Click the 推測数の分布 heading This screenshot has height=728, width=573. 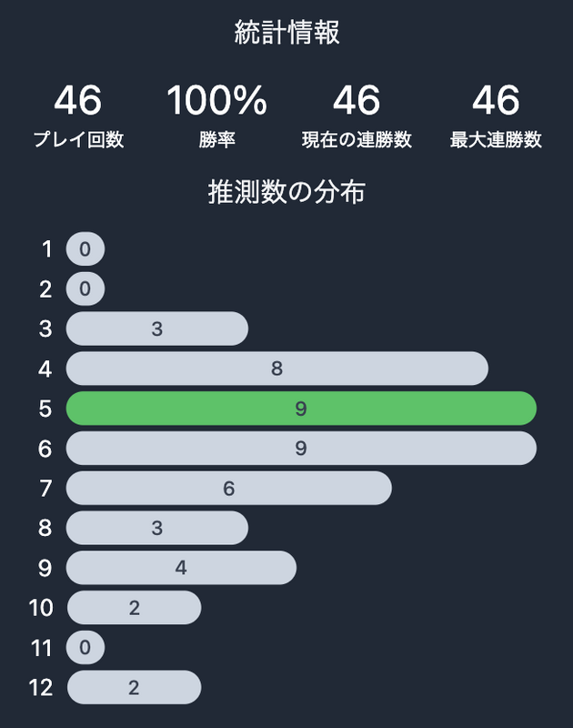click(286, 192)
